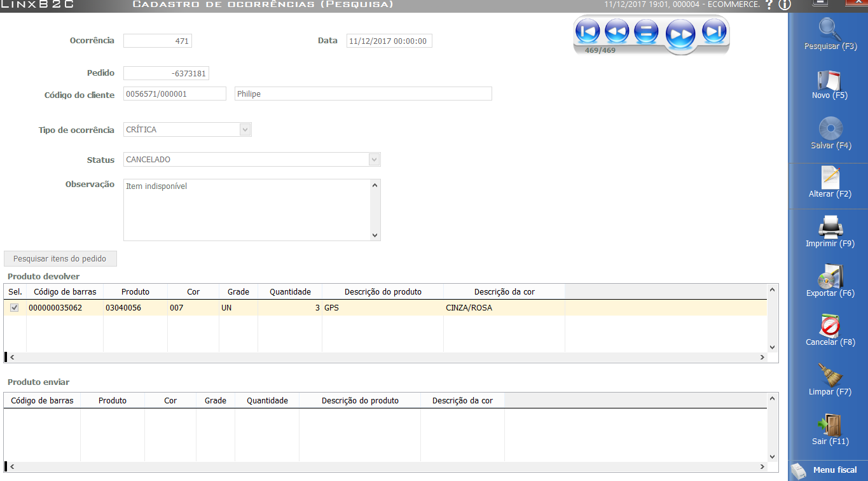
Task: Click Produto enviar grid scroll-down arrow
Action: [773, 456]
